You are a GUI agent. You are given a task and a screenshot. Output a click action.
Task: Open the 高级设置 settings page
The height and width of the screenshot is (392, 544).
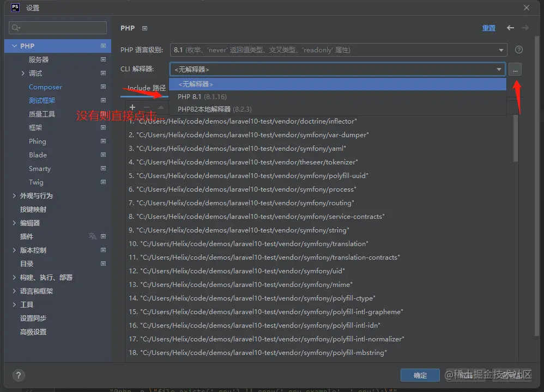pyautogui.click(x=33, y=332)
